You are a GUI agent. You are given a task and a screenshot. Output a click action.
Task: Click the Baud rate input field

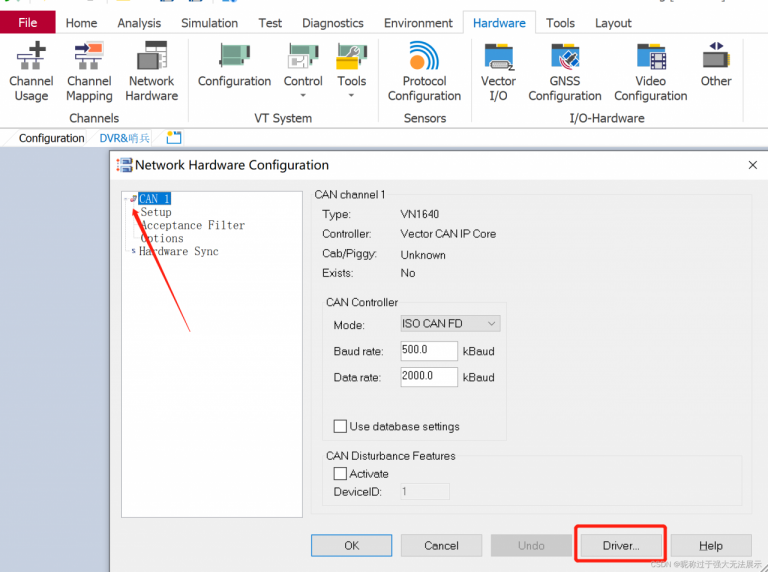tap(428, 351)
